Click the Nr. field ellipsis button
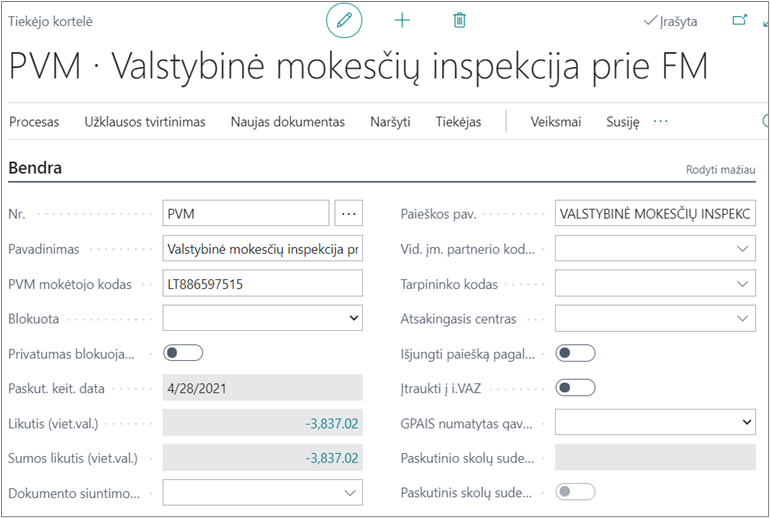Image resolution: width=770 pixels, height=518 pixels. [x=349, y=213]
